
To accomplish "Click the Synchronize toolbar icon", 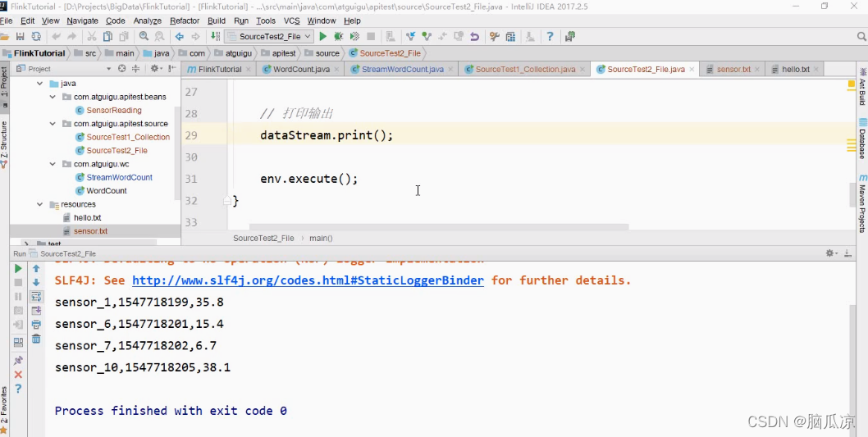I will coord(36,37).
